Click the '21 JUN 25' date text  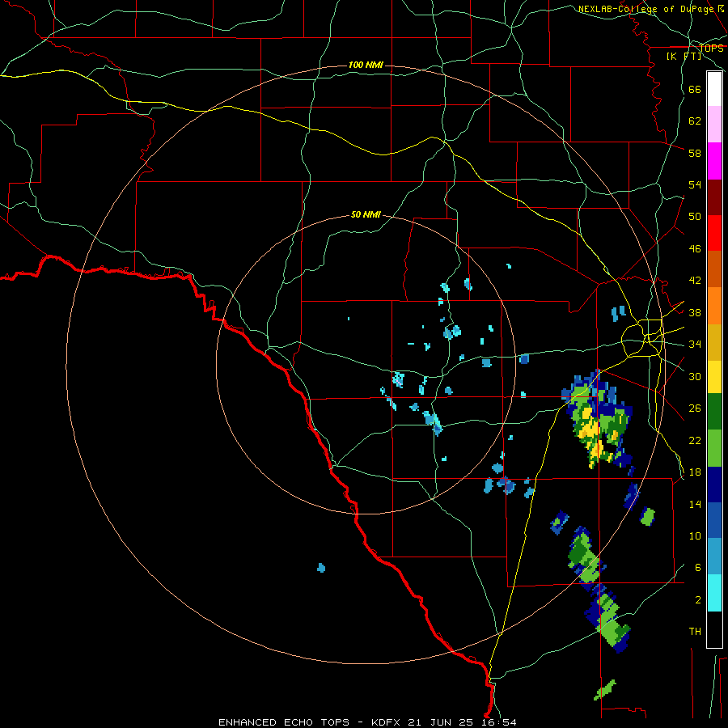point(441,722)
